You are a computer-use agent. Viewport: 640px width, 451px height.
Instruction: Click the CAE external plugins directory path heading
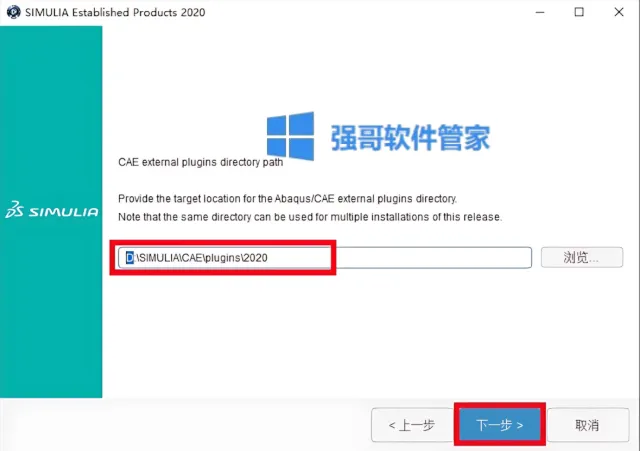click(200, 162)
